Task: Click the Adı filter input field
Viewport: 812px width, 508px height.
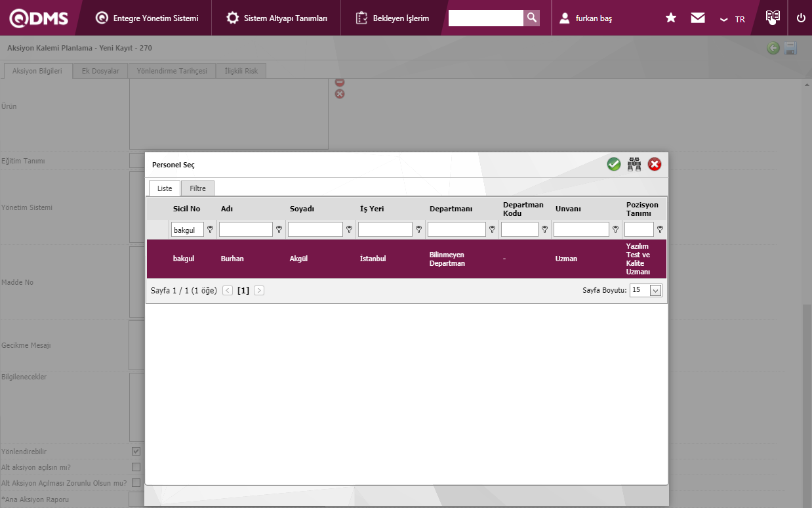Action: point(246,230)
